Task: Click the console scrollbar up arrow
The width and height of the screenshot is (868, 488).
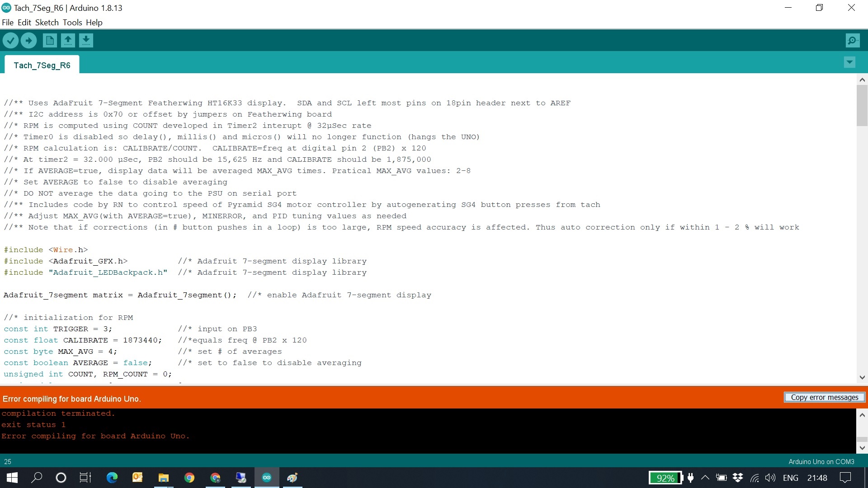Action: point(862,415)
